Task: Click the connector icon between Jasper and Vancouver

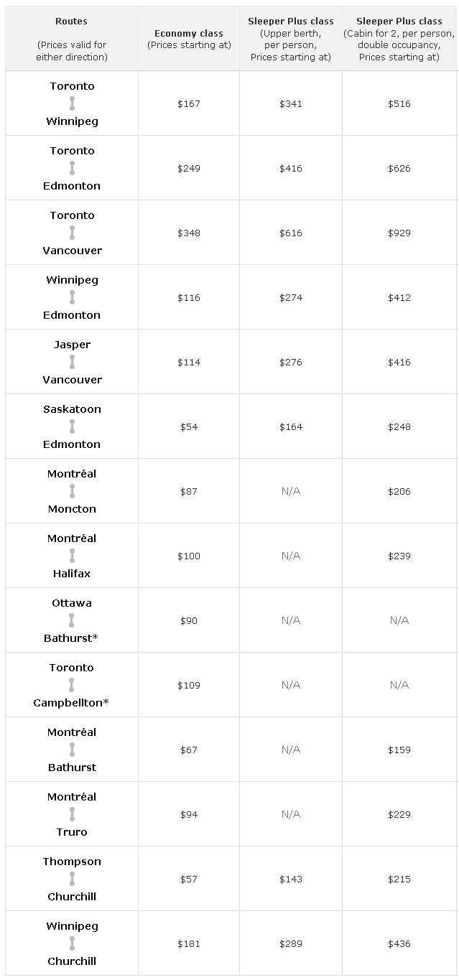Action: pyautogui.click(x=72, y=362)
